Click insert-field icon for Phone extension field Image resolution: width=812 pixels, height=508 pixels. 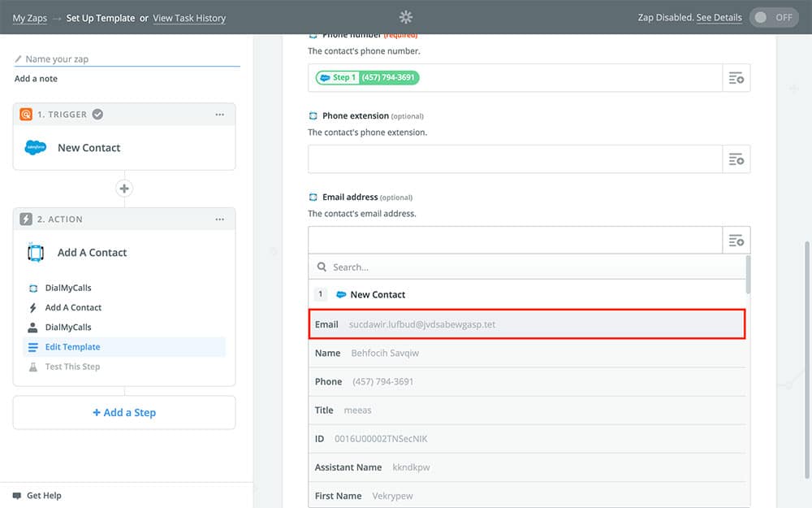736,159
